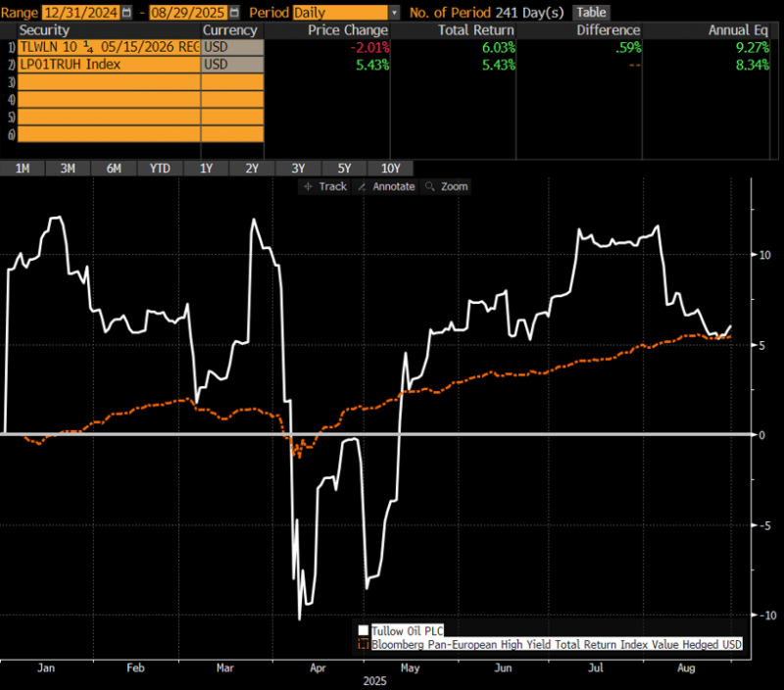This screenshot has height=690, width=784.
Task: Select the YTD range tab
Action: point(160,169)
